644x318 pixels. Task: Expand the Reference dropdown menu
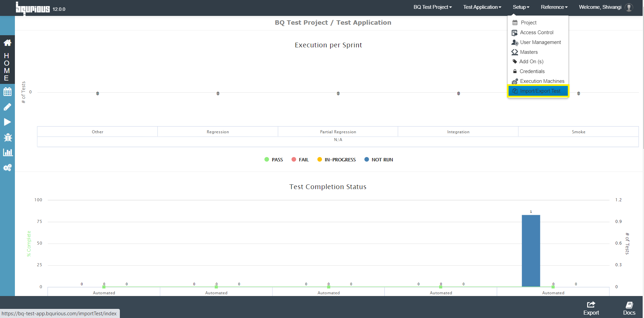pos(554,7)
